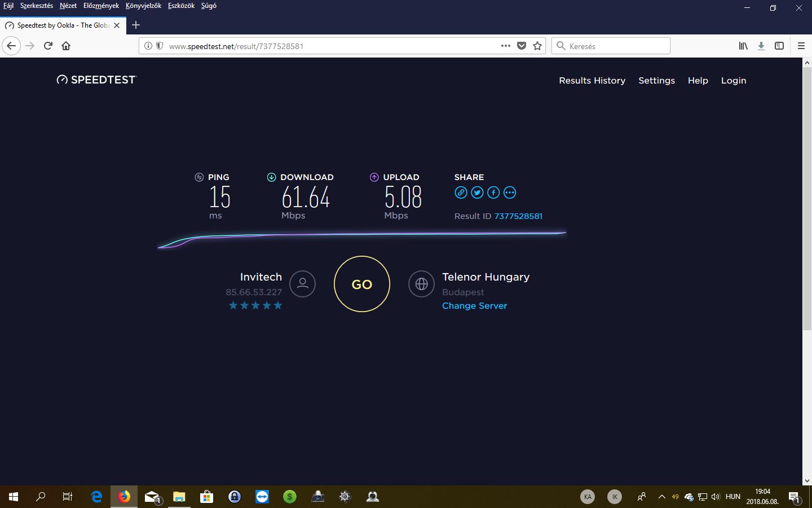This screenshot has width=812, height=508.
Task: Go back to the previous page
Action: tap(11, 46)
